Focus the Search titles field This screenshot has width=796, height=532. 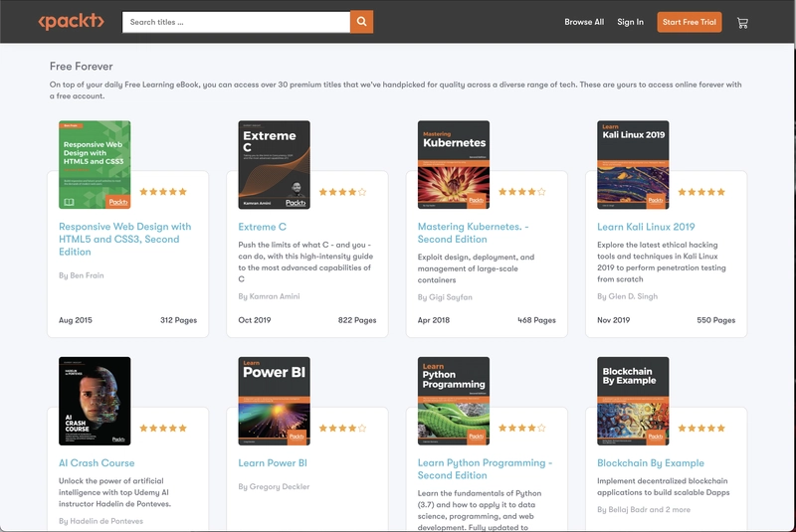236,22
